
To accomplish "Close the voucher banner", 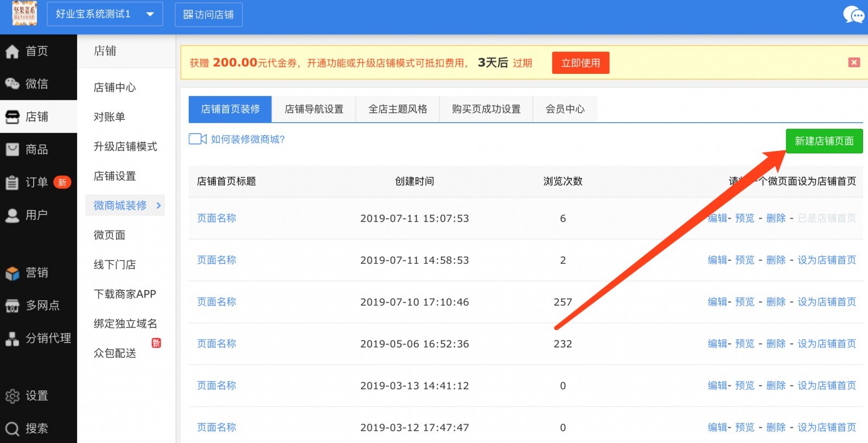I will click(854, 62).
